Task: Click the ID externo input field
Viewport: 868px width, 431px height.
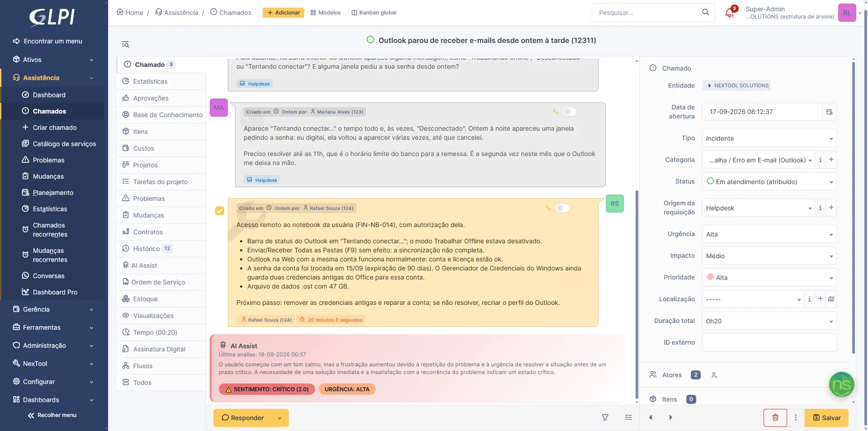Action: [769, 342]
